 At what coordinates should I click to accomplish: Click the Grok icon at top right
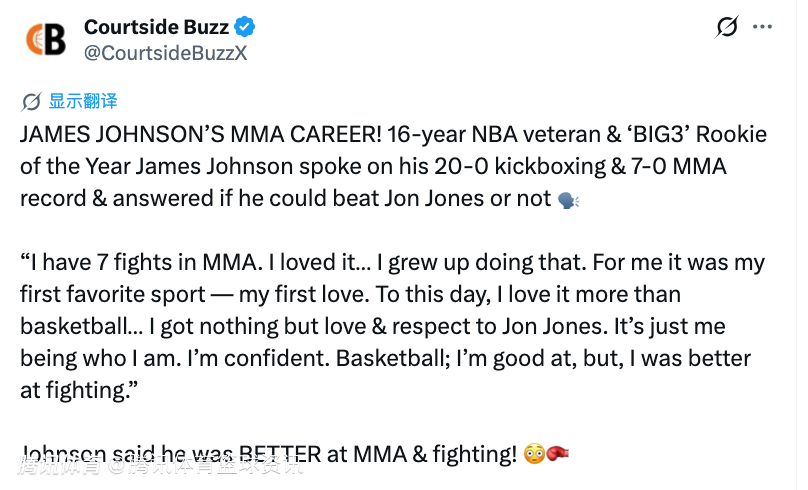tap(727, 27)
